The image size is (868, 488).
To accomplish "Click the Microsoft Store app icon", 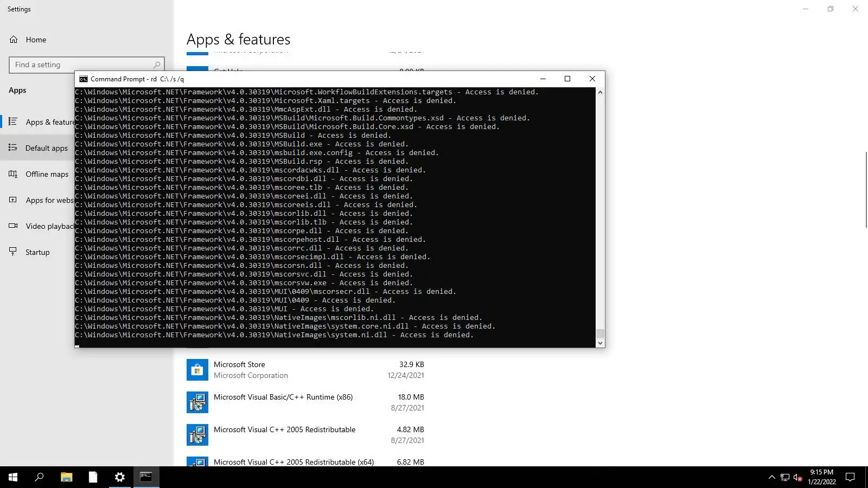I will [197, 370].
